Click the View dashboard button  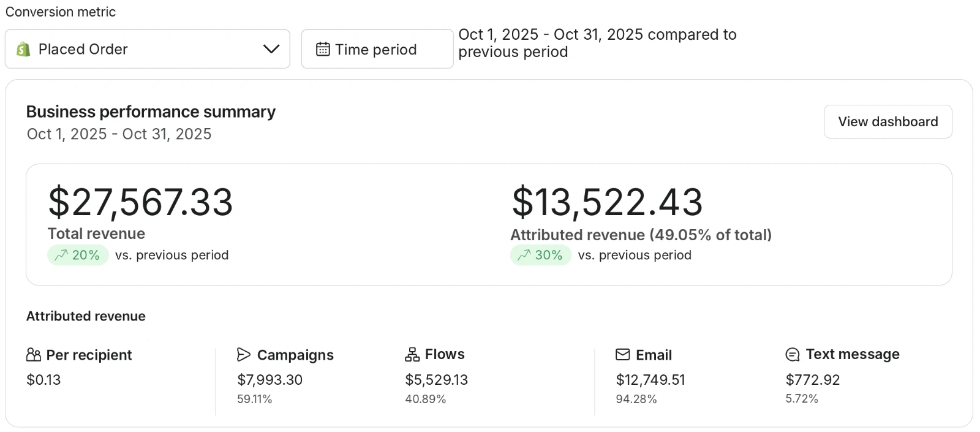(x=888, y=121)
